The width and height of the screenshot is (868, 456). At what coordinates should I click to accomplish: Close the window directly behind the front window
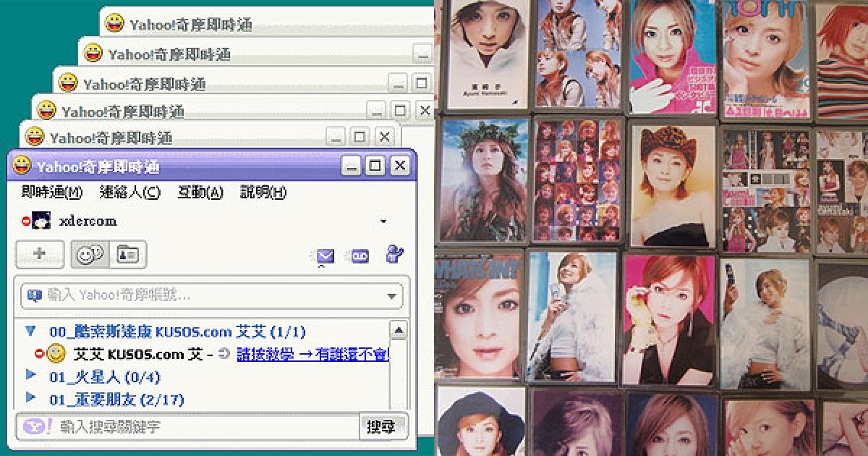[x=385, y=136]
